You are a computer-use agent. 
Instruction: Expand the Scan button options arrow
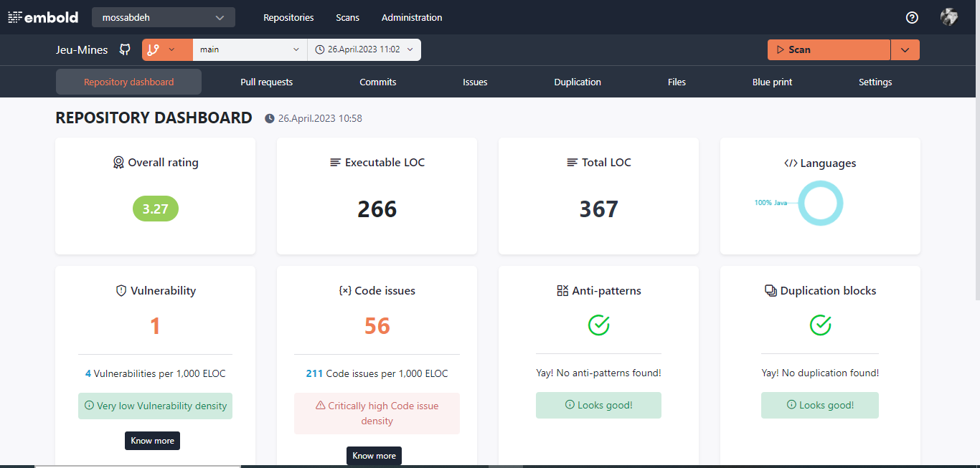click(x=905, y=49)
